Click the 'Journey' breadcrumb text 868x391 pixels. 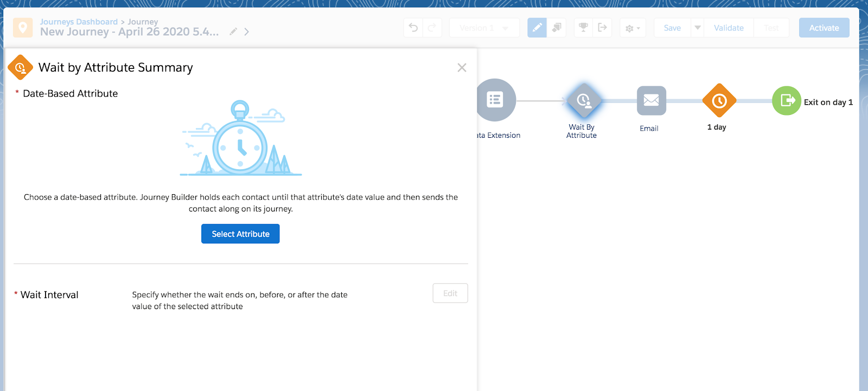click(x=143, y=22)
